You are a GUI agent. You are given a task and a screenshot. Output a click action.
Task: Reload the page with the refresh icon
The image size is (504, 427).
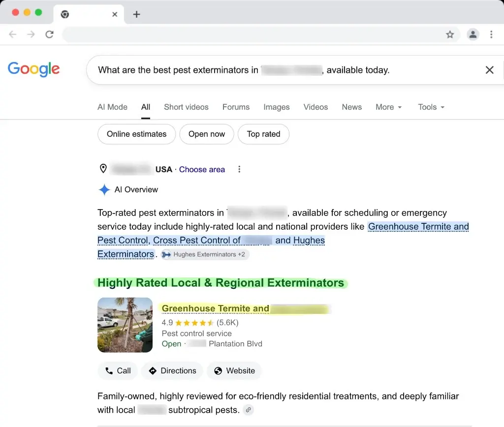click(x=50, y=34)
